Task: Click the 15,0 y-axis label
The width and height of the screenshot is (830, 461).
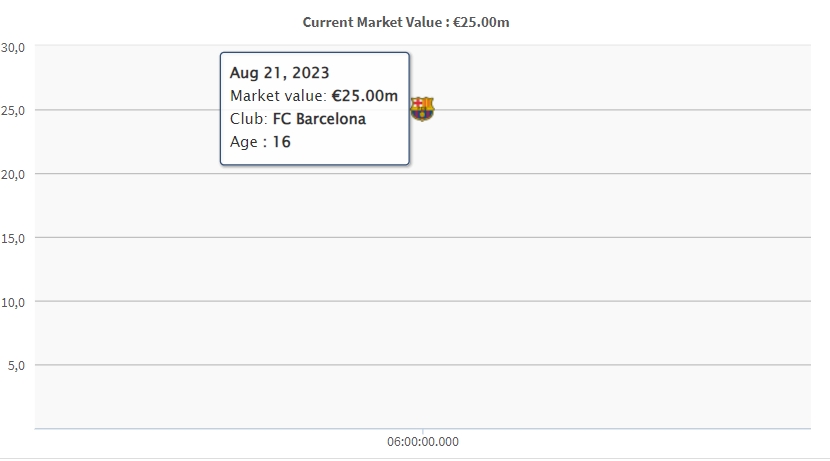Action: coord(13,238)
